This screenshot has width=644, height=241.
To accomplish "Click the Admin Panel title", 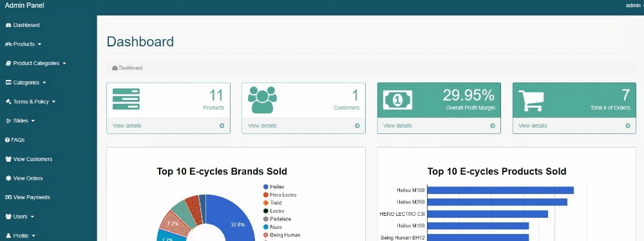I will [x=24, y=5].
